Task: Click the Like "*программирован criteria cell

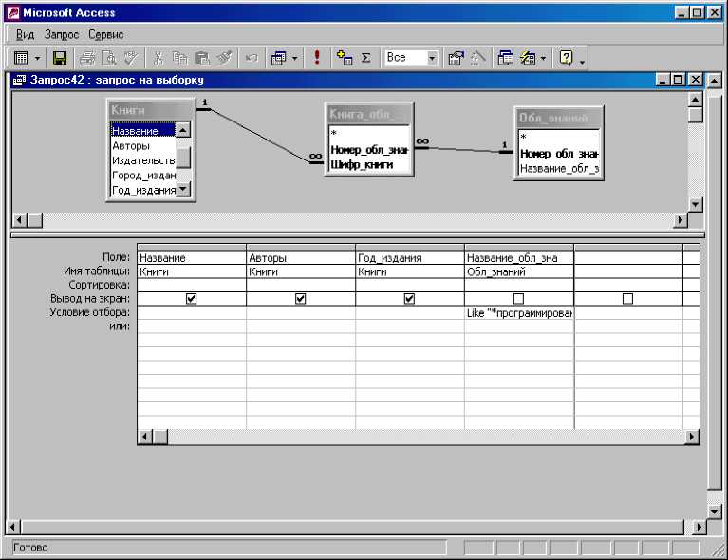Action: [x=518, y=312]
